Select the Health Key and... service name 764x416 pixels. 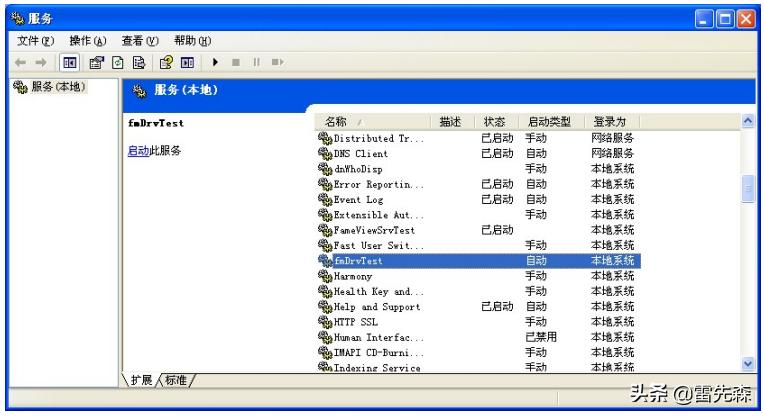[x=379, y=291]
